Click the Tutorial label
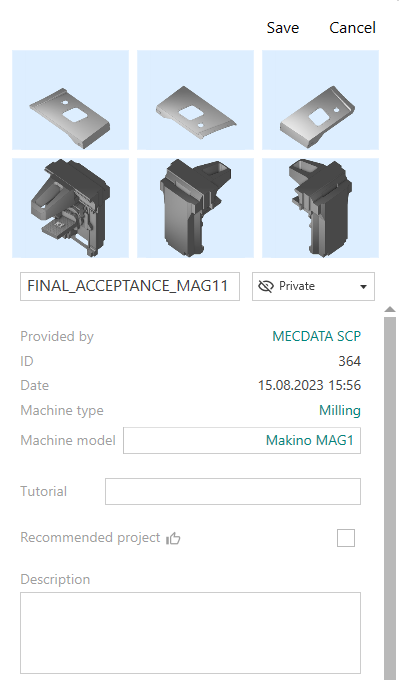This screenshot has width=399, height=680. tap(43, 491)
